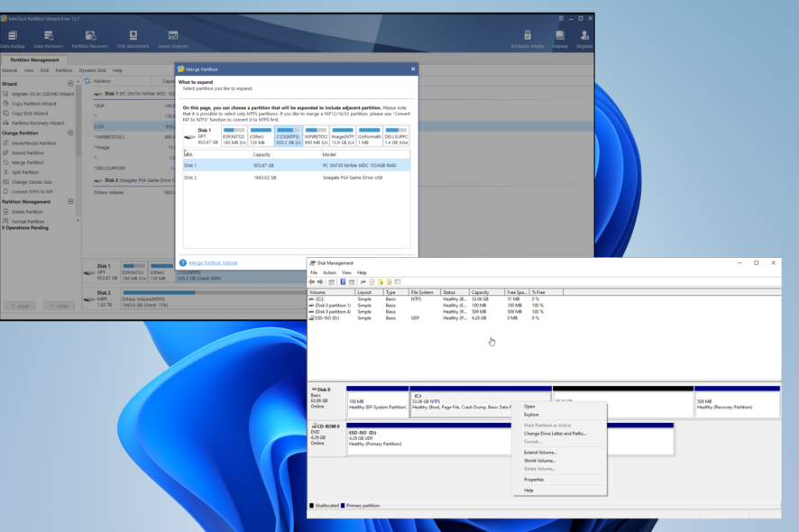Open the Merge Partition Tutorial link

(213, 263)
